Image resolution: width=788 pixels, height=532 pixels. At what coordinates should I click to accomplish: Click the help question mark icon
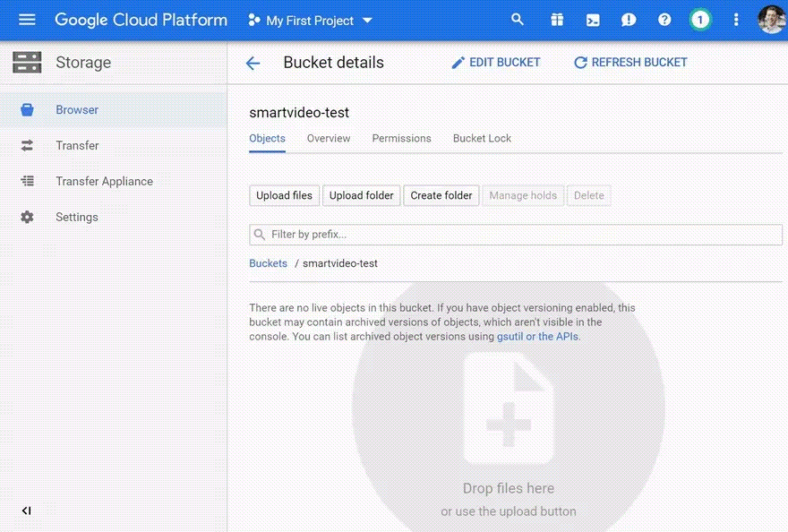664,19
